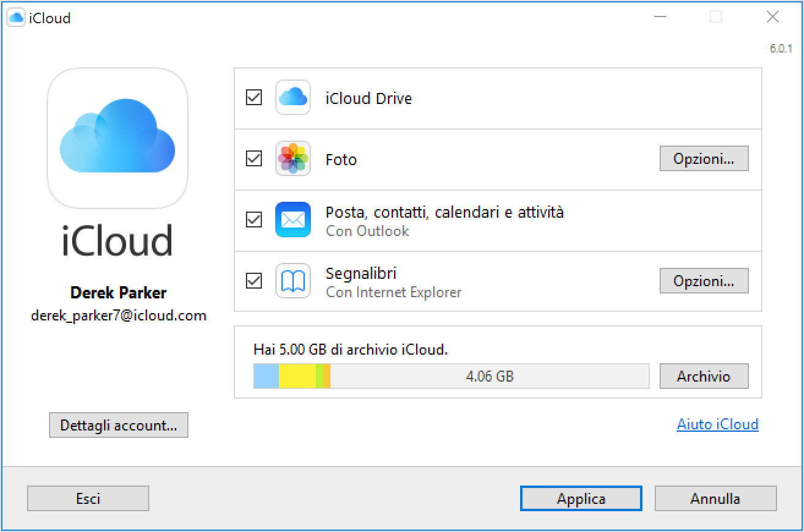Click the Posta, contatti, calendari e attività label

(445, 212)
